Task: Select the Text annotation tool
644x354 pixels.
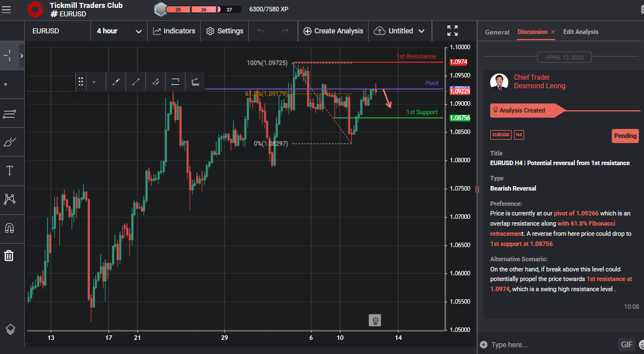Action: coord(10,170)
